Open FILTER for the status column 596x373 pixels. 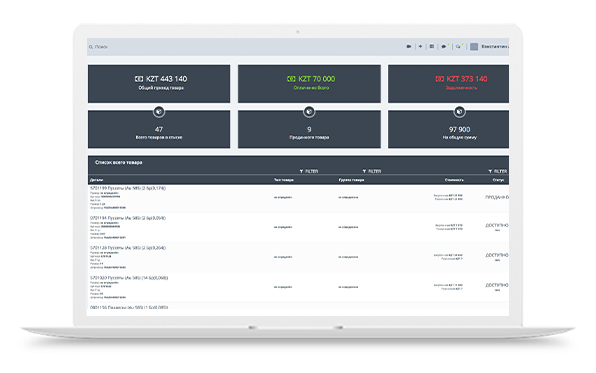(498, 171)
